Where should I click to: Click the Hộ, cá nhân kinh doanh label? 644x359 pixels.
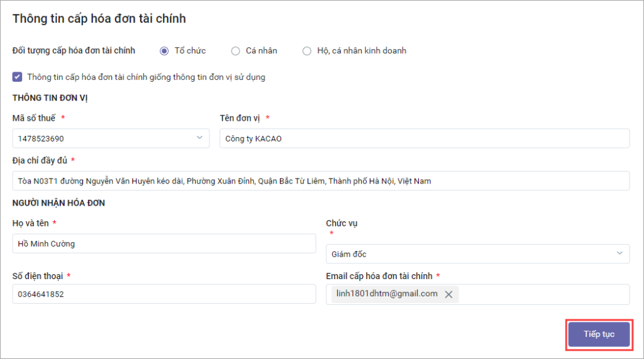click(362, 50)
